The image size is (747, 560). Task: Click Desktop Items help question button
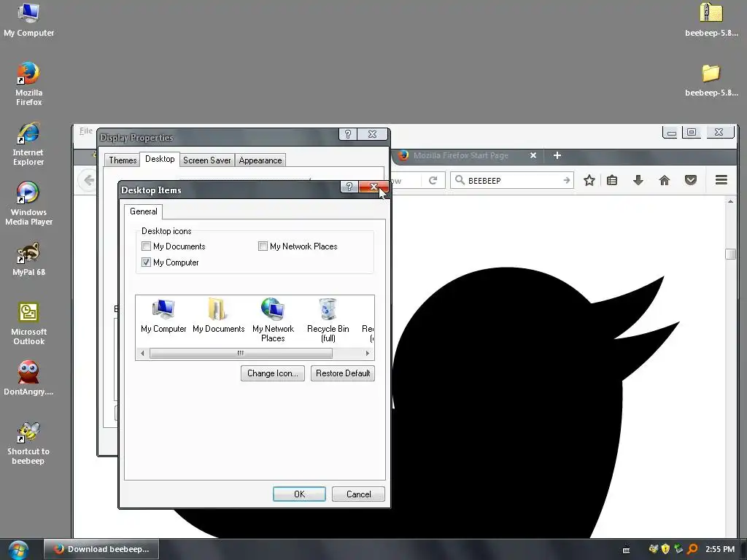(x=349, y=187)
